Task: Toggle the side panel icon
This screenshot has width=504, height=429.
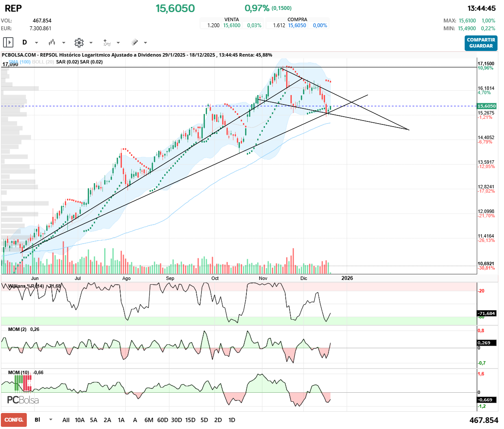Action: [x=8, y=42]
